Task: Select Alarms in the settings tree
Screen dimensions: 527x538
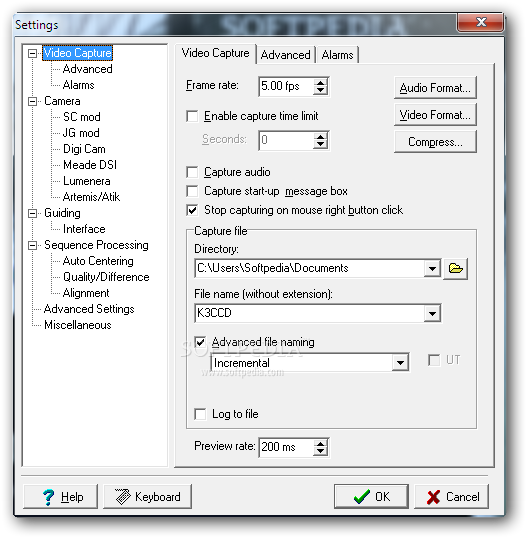Action: click(x=78, y=85)
